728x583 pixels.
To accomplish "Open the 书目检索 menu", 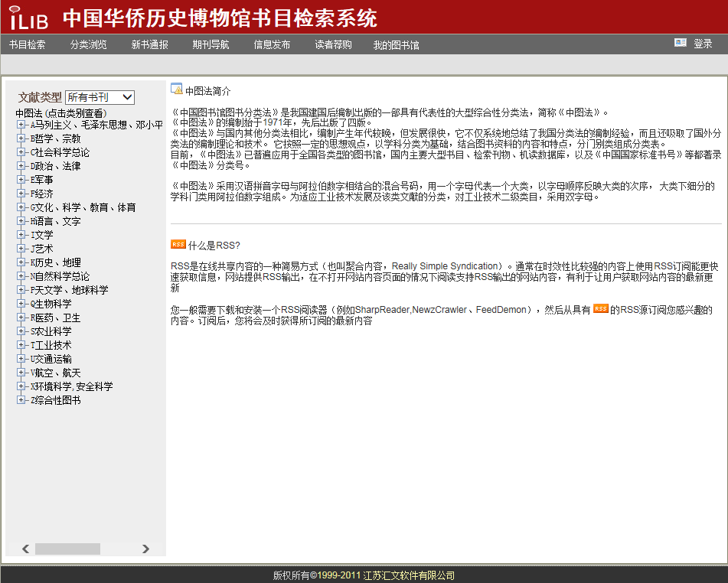I will click(x=27, y=44).
